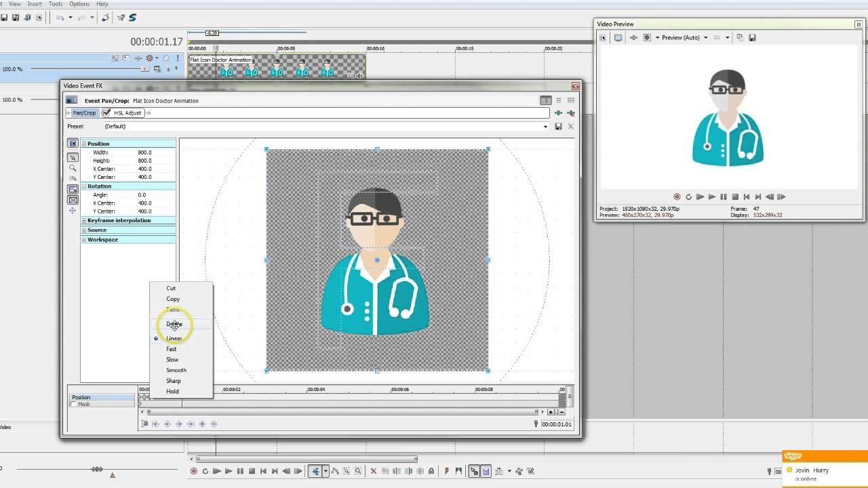
Task: Select Delete in the keyframe context menu
Action: (174, 324)
